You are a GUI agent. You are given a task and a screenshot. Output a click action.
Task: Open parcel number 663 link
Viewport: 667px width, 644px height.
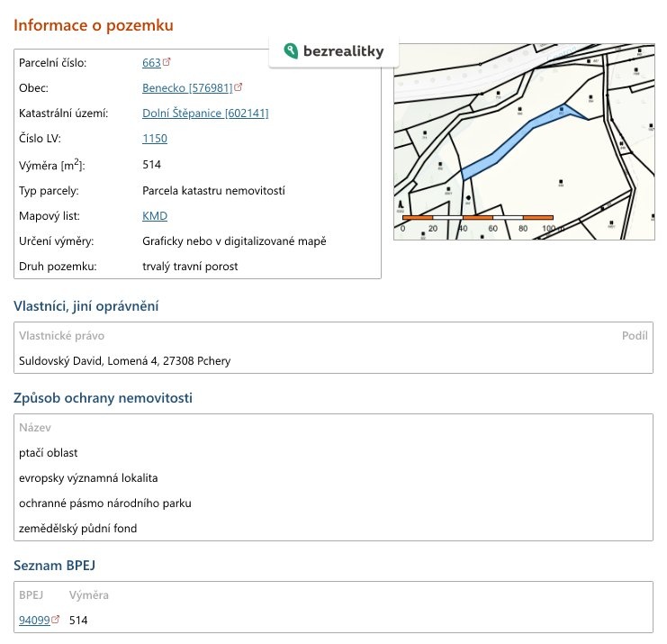[151, 63]
